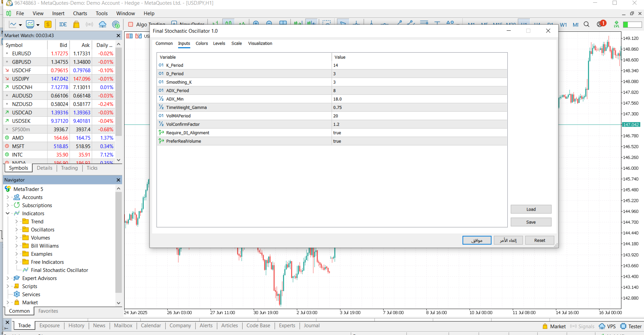Image resolution: width=644 pixels, height=335 pixels.
Task: Expand the Bill Williams folder
Action: (x=17, y=246)
